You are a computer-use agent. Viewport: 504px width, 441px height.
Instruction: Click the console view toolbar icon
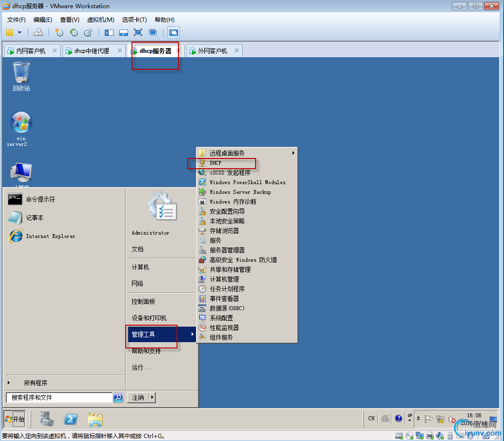point(174,32)
